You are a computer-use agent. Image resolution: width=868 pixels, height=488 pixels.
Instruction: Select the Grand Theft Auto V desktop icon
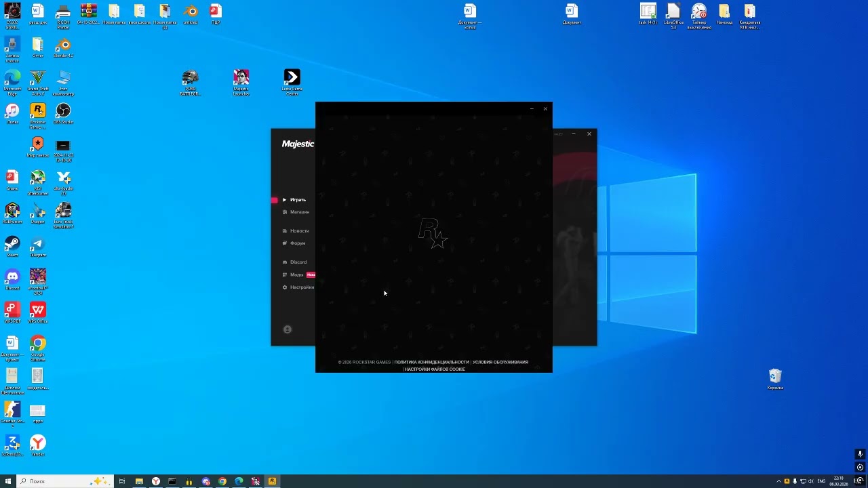point(37,82)
